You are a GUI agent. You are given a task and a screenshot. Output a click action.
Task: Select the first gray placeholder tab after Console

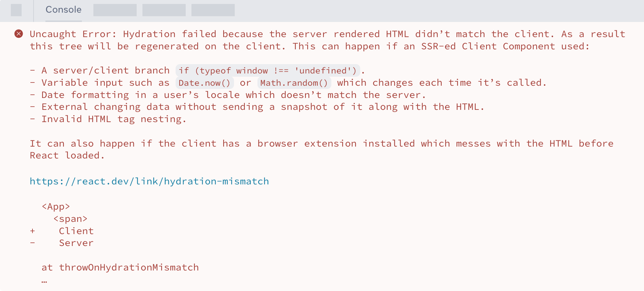tap(115, 10)
